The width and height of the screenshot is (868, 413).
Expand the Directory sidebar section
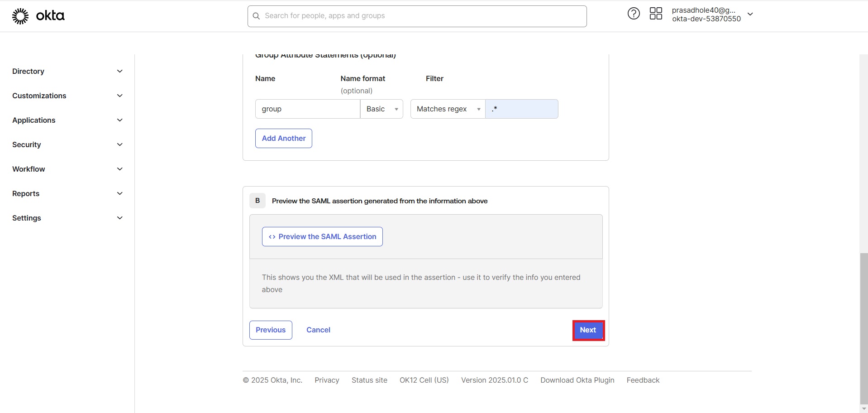click(x=66, y=71)
